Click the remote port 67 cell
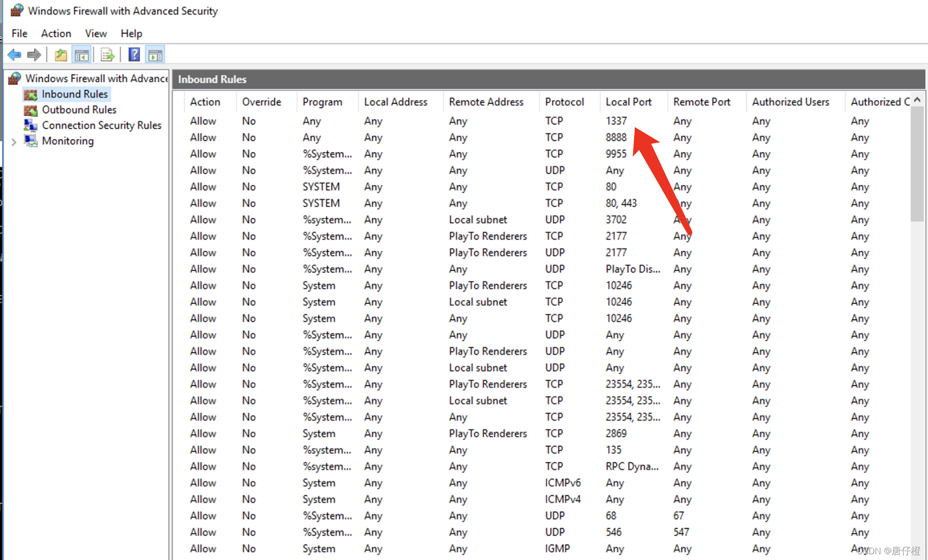The height and width of the screenshot is (560, 928). 678,516
